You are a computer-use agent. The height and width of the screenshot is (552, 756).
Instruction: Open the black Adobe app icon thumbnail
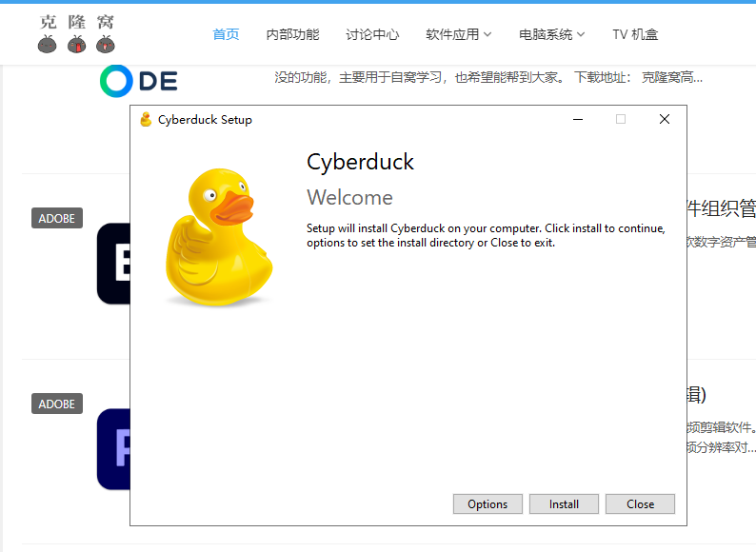[114, 264]
